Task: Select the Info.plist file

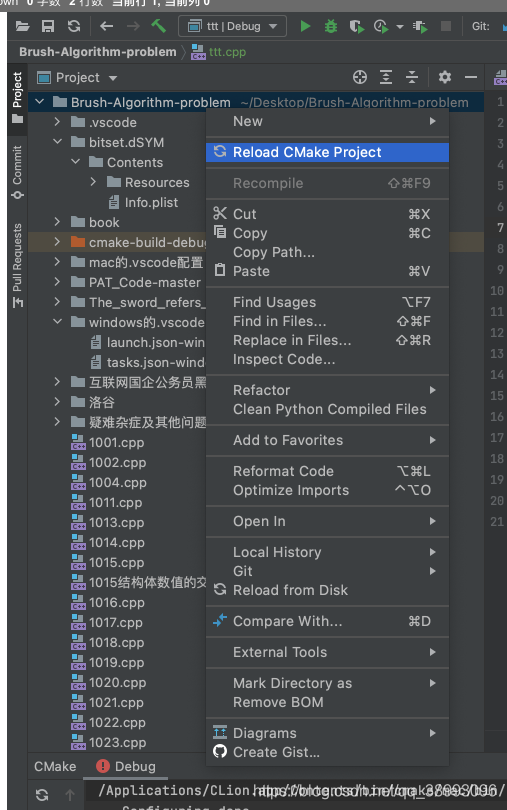Action: coord(143,202)
